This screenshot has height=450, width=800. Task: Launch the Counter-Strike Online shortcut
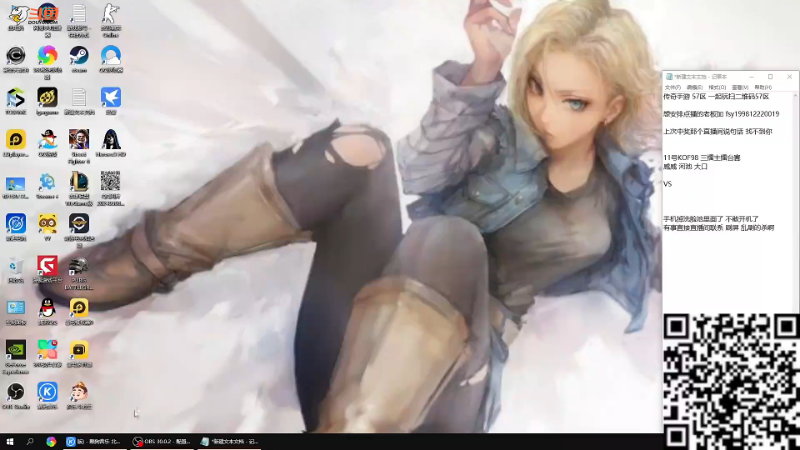pos(111,14)
